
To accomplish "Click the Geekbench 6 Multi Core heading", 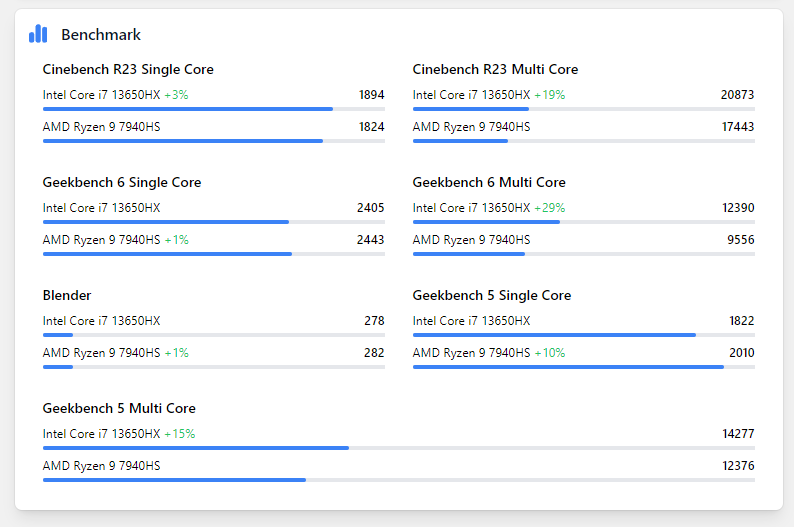I will 489,182.
